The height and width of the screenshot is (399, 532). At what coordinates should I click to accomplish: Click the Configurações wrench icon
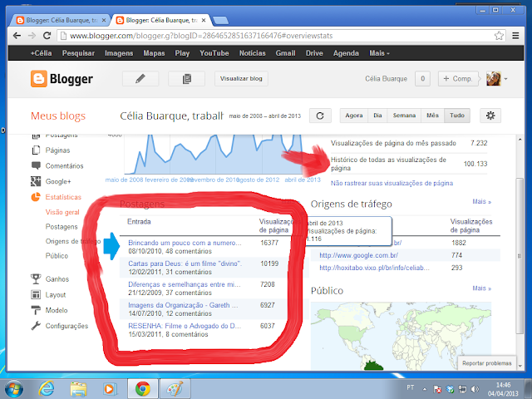coord(36,326)
